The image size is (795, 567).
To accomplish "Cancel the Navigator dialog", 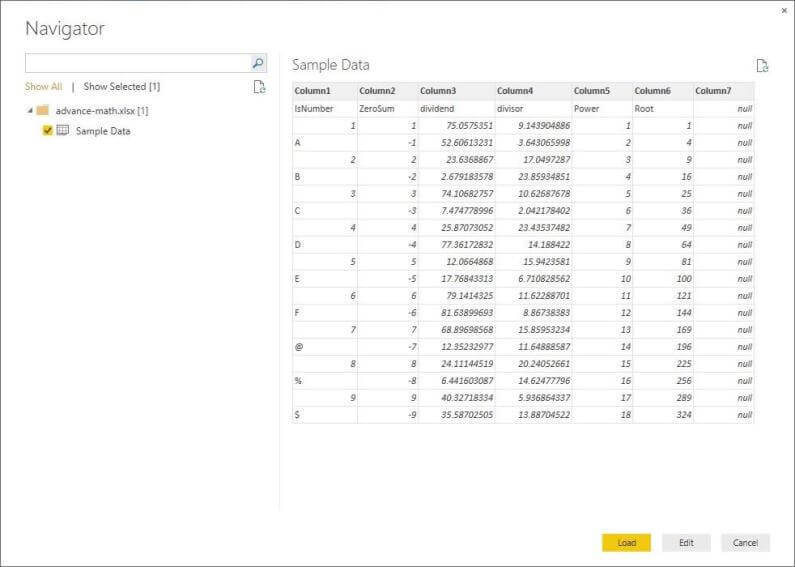I will click(x=745, y=543).
